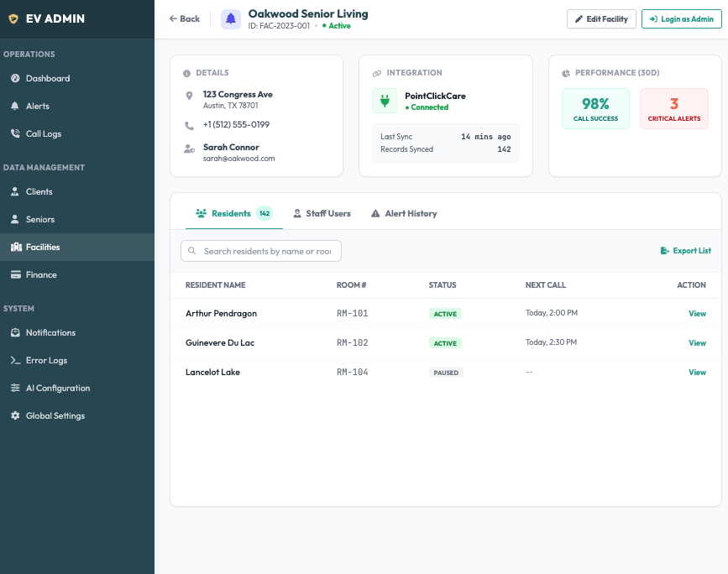This screenshot has height=574, width=728.
Task: View details for Arthur Pendragon
Action: [x=697, y=313]
